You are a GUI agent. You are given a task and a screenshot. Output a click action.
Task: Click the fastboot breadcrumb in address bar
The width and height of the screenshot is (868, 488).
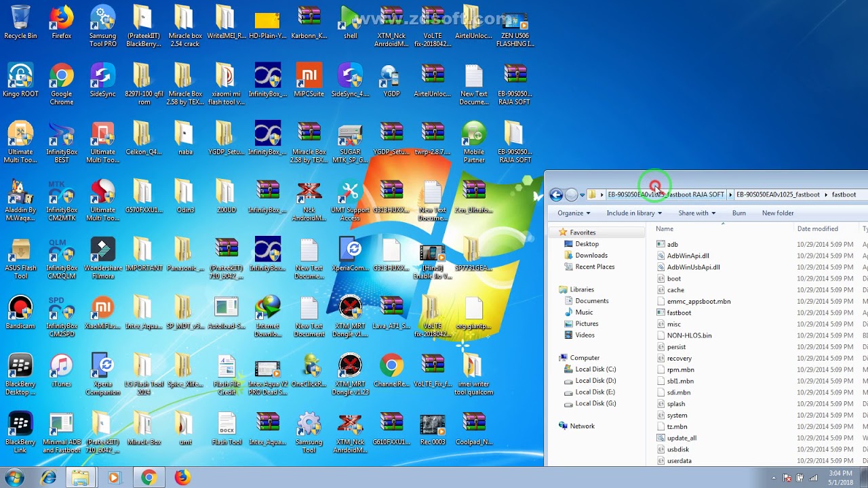[x=844, y=195]
